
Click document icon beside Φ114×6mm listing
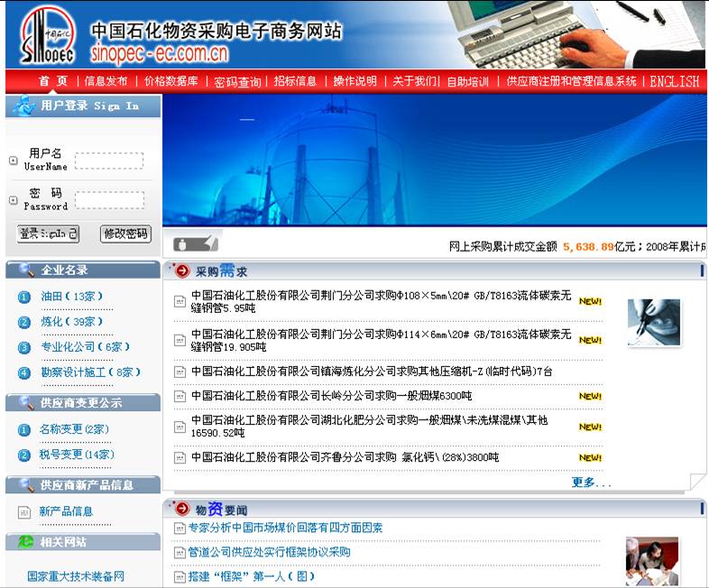[x=180, y=340]
